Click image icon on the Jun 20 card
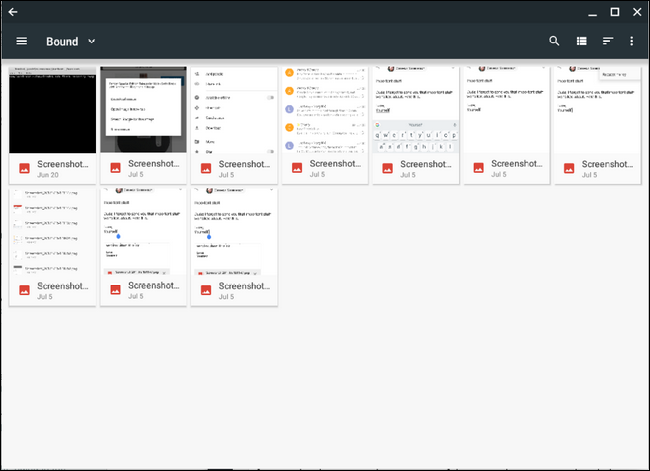This screenshot has width=650, height=471. [x=24, y=168]
